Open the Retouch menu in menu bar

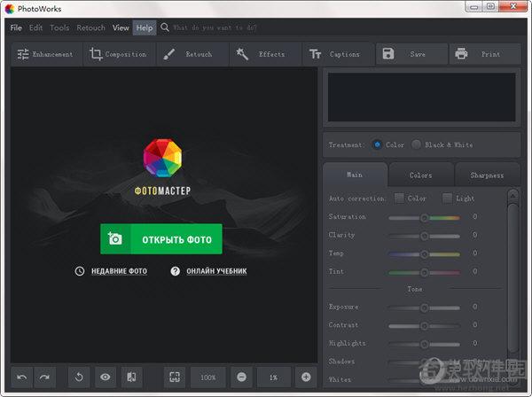[90, 27]
